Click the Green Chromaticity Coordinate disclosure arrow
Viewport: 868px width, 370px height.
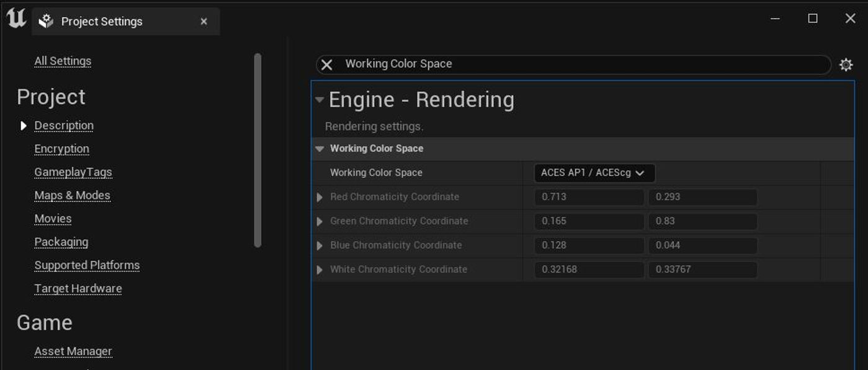click(x=320, y=221)
